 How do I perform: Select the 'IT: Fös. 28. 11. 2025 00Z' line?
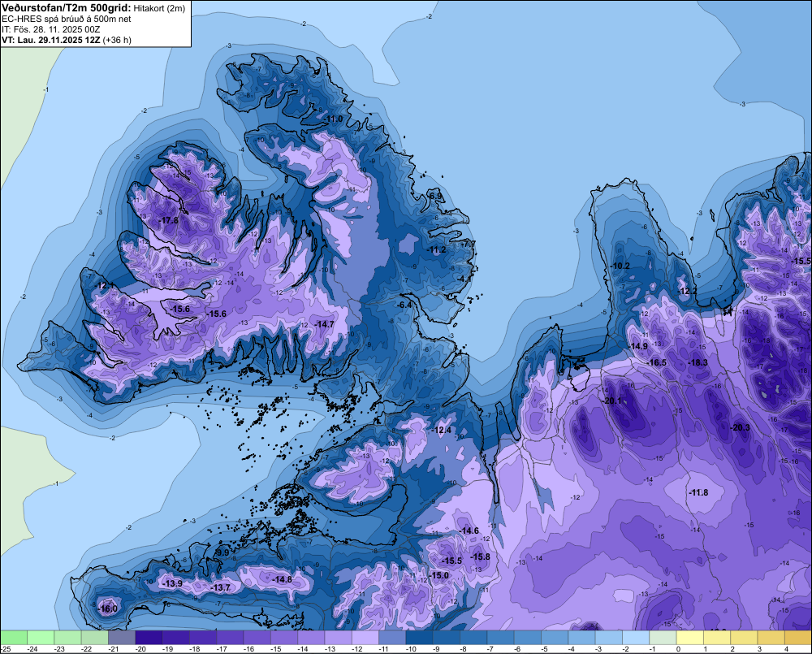[50, 29]
